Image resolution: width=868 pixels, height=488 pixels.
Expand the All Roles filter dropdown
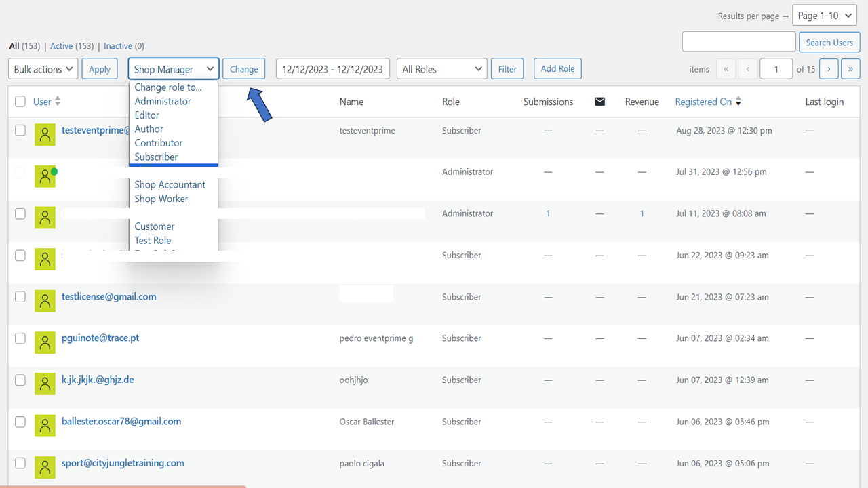pyautogui.click(x=442, y=69)
